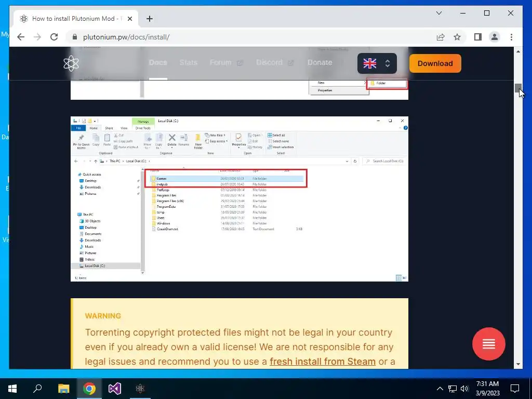Open network status from the system tray

click(x=453, y=389)
